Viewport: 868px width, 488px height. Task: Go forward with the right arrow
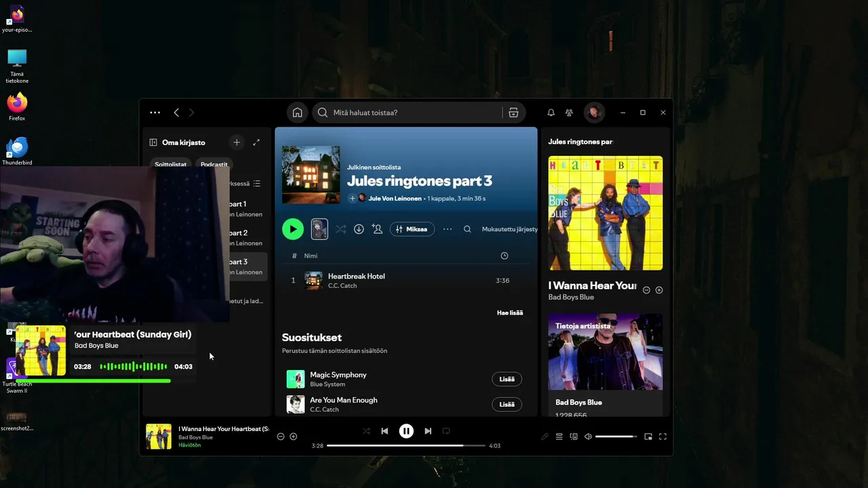(x=191, y=113)
